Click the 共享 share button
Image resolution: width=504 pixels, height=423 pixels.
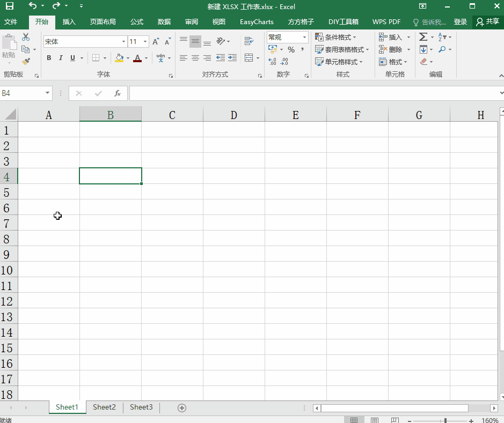[x=487, y=22]
